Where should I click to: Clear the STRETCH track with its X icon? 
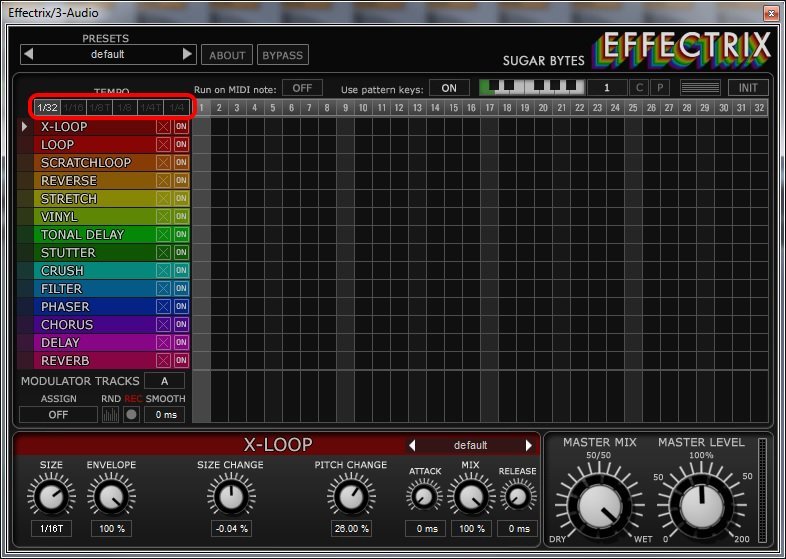click(163, 199)
